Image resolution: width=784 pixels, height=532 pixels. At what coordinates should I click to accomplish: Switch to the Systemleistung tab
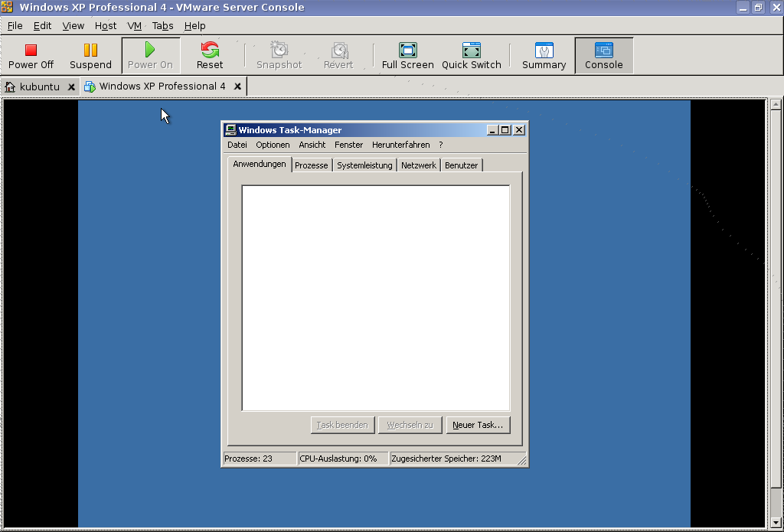[x=364, y=165]
